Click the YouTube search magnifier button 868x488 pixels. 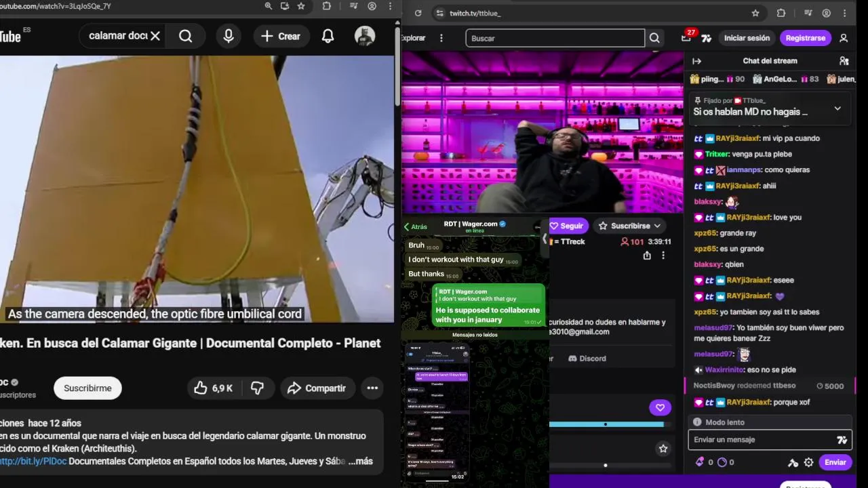coord(185,36)
